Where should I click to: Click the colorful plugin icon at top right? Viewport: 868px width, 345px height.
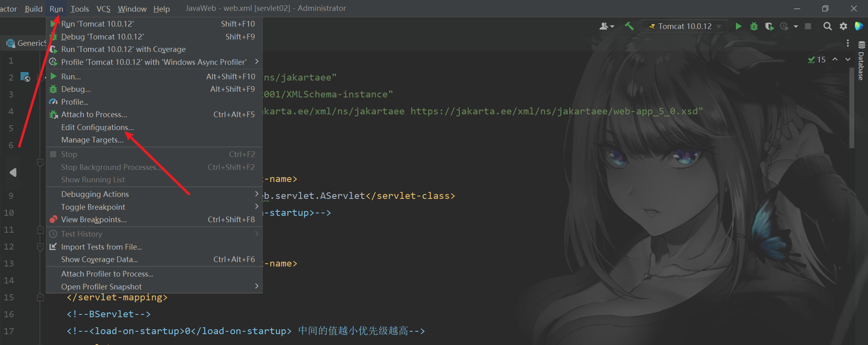point(859,27)
